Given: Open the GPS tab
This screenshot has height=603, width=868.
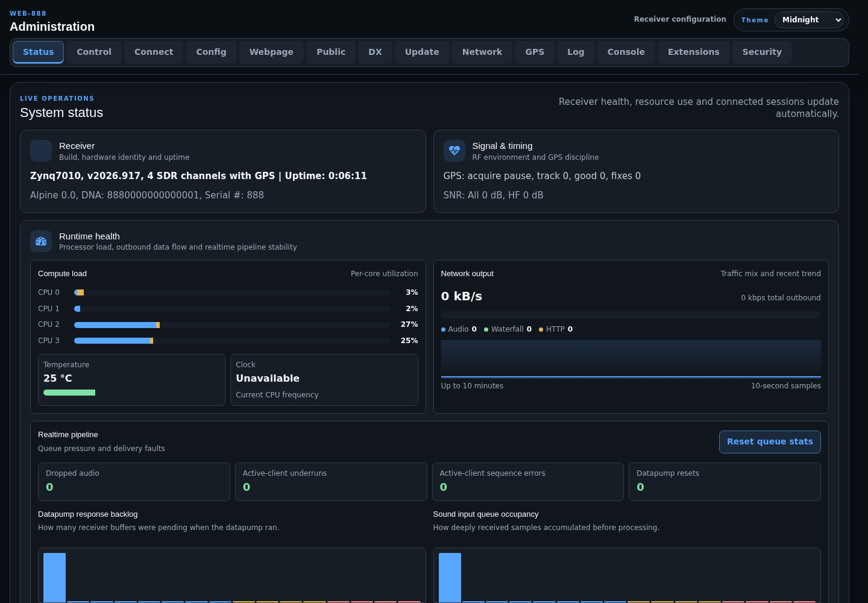Looking at the screenshot, I should (535, 52).
